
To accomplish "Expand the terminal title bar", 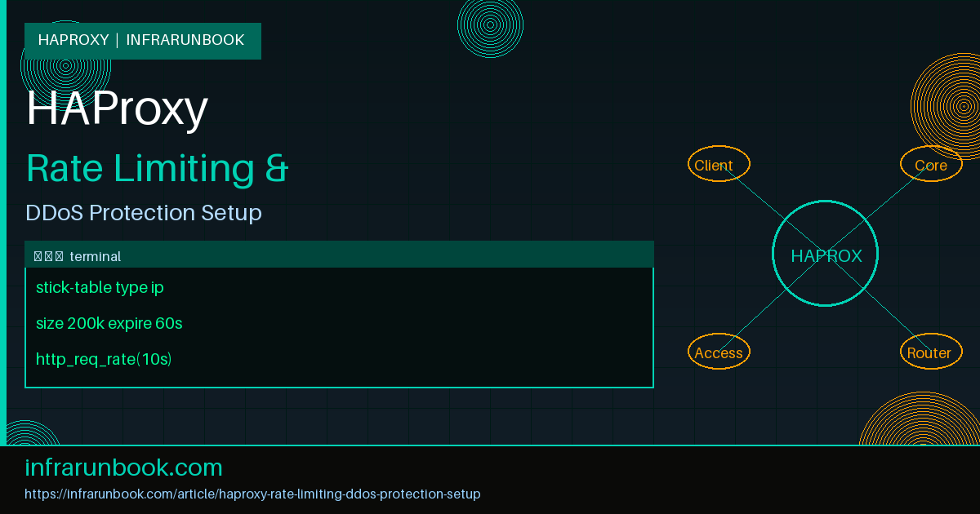I will click(x=340, y=255).
